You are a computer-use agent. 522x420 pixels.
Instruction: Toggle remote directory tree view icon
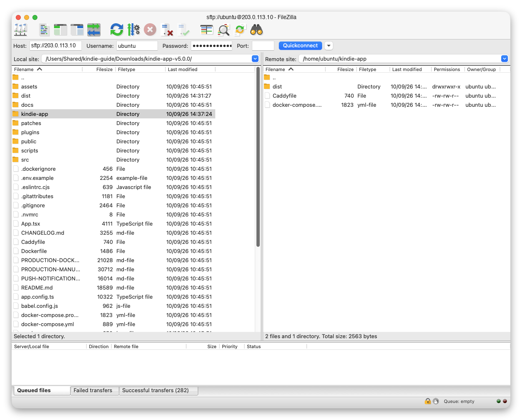pos(77,29)
